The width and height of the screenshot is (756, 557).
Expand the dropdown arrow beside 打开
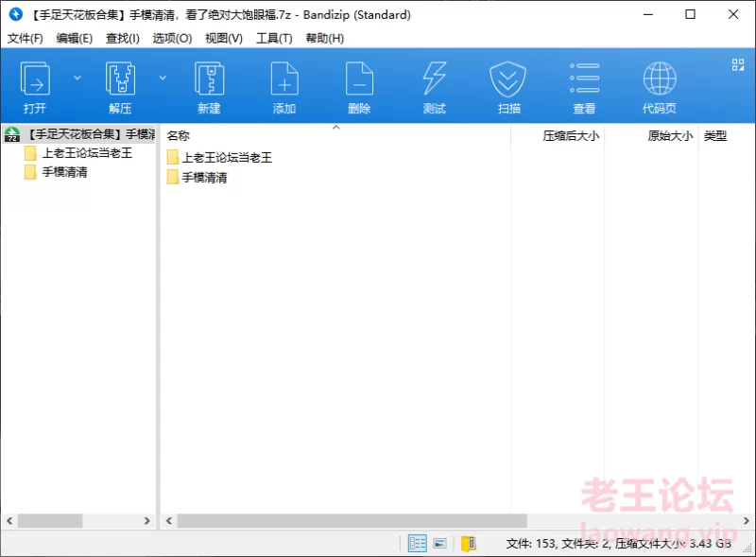coord(77,78)
